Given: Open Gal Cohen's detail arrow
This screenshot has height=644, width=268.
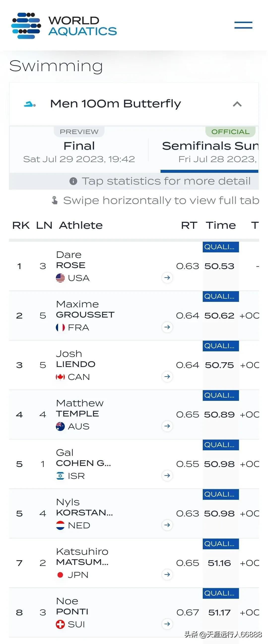Looking at the screenshot, I should coord(167,475).
